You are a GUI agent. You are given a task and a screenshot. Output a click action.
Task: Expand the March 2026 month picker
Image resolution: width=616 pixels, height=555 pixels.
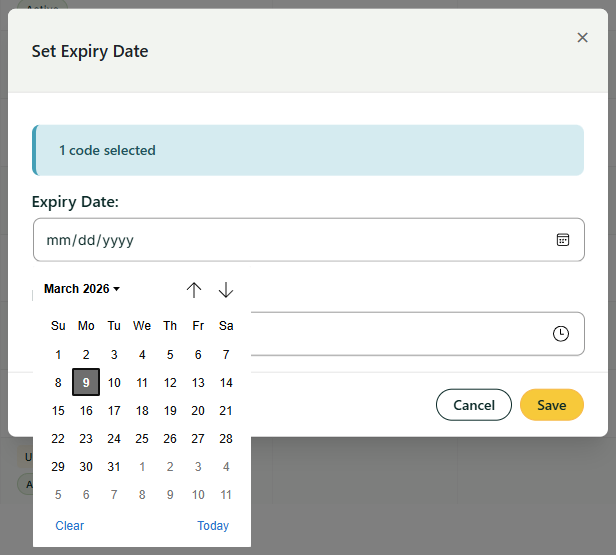pyautogui.click(x=82, y=289)
